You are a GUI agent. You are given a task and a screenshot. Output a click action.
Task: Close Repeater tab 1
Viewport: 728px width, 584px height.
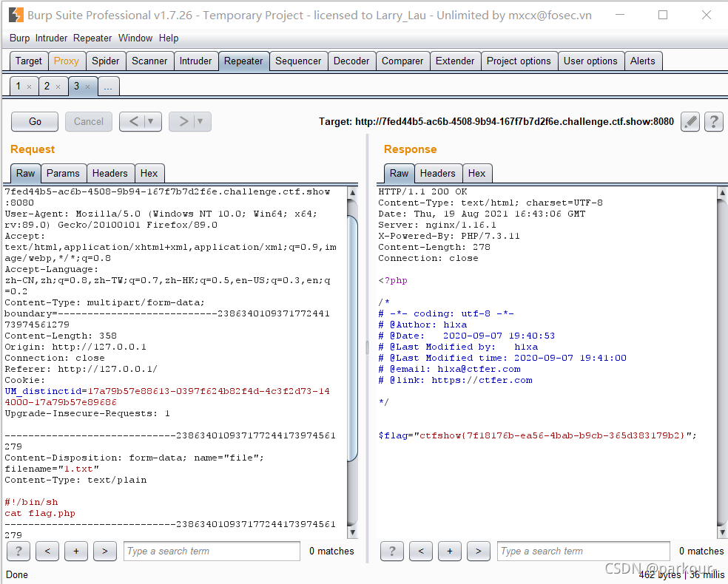tap(30, 86)
